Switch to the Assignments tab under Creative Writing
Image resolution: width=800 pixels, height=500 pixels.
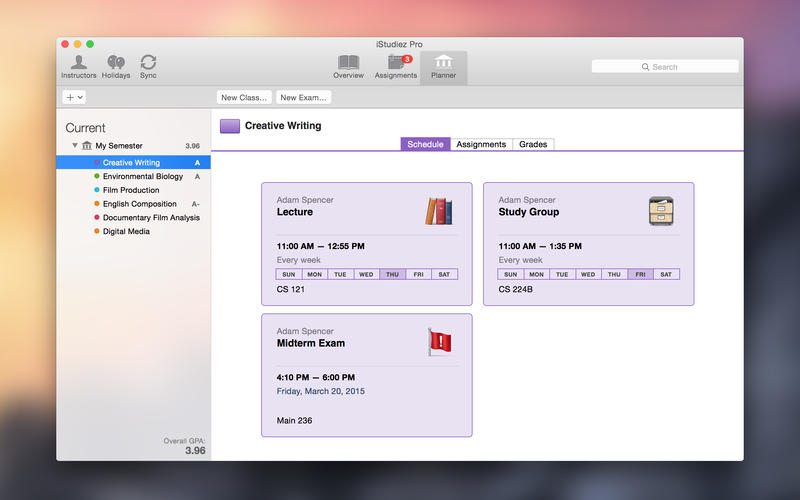[481, 145]
